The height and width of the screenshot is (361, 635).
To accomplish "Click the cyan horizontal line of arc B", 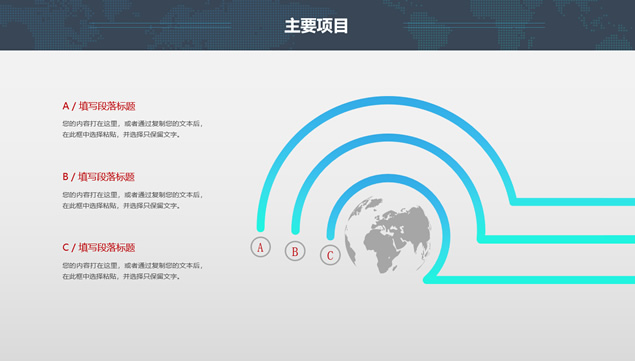I will (x=557, y=239).
